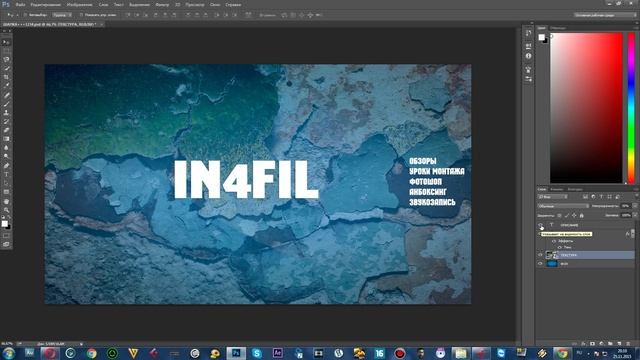This screenshot has width=640, height=360.
Task: Click the foreground color swatch in toolbox
Action: tap(5, 224)
